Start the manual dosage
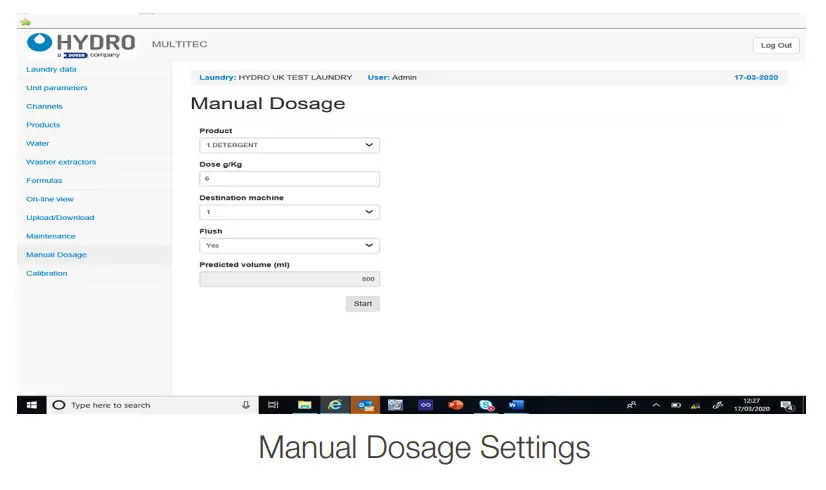 coord(362,303)
